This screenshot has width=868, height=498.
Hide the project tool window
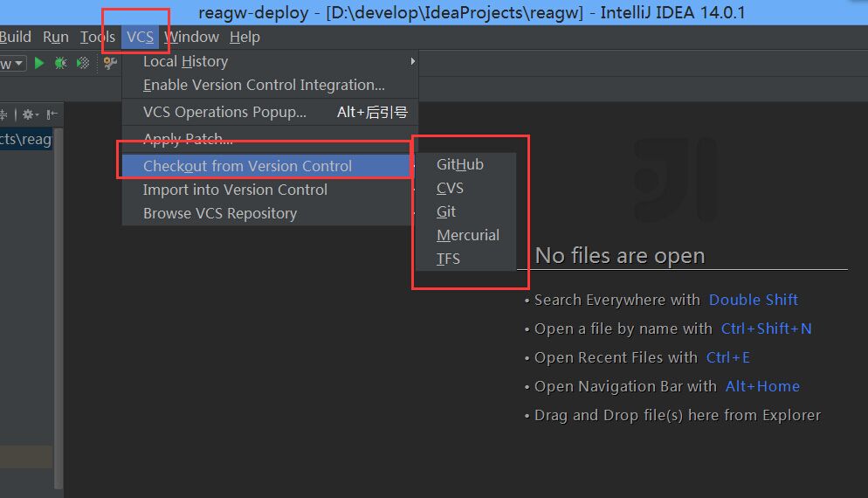coord(52,114)
